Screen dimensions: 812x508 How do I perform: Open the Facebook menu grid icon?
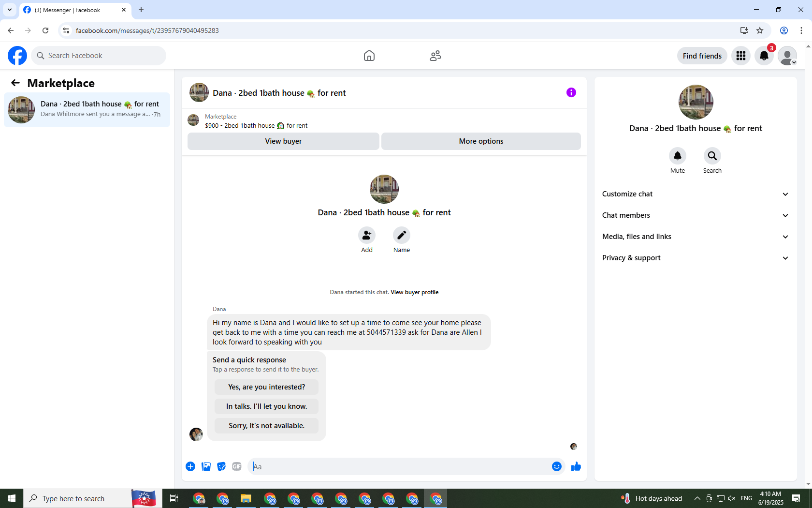click(741, 56)
